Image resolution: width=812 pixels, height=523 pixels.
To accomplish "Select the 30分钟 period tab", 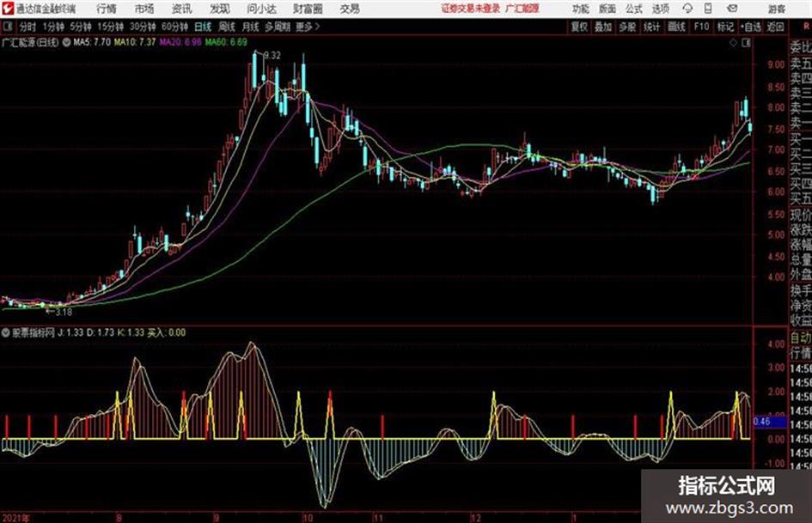I will point(143,27).
